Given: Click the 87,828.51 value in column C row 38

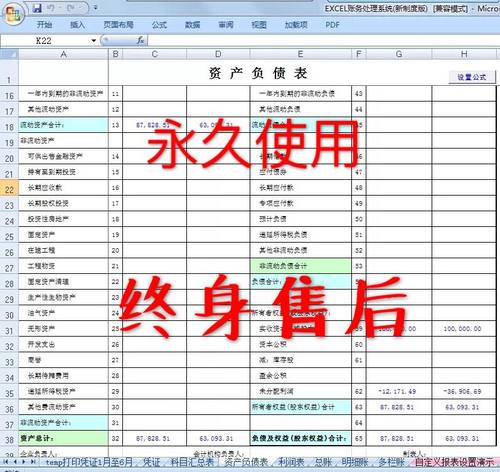Looking at the screenshot, I should 154,438.
